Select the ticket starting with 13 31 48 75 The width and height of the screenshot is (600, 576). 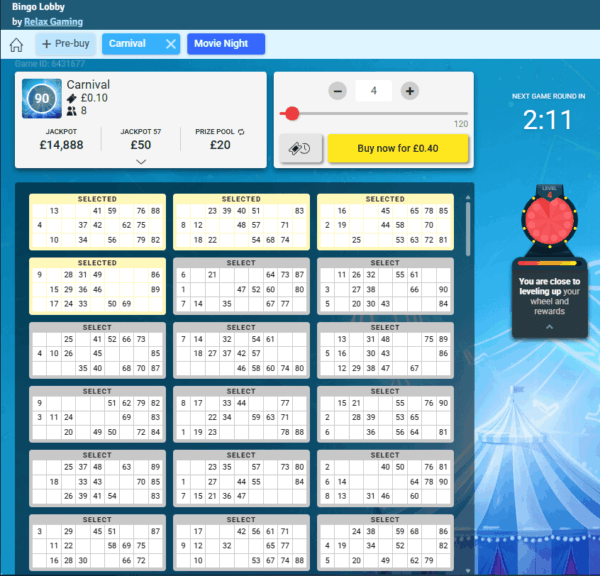click(x=385, y=351)
